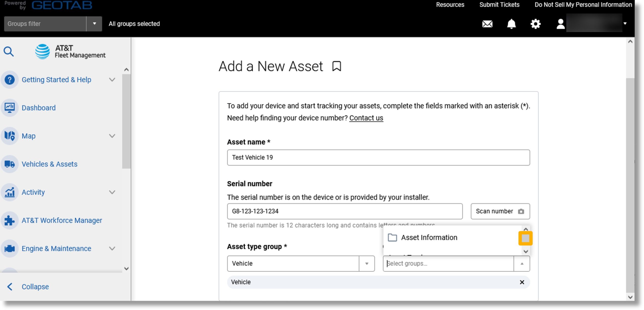
Task: Select the Asset name input field
Action: 378,157
